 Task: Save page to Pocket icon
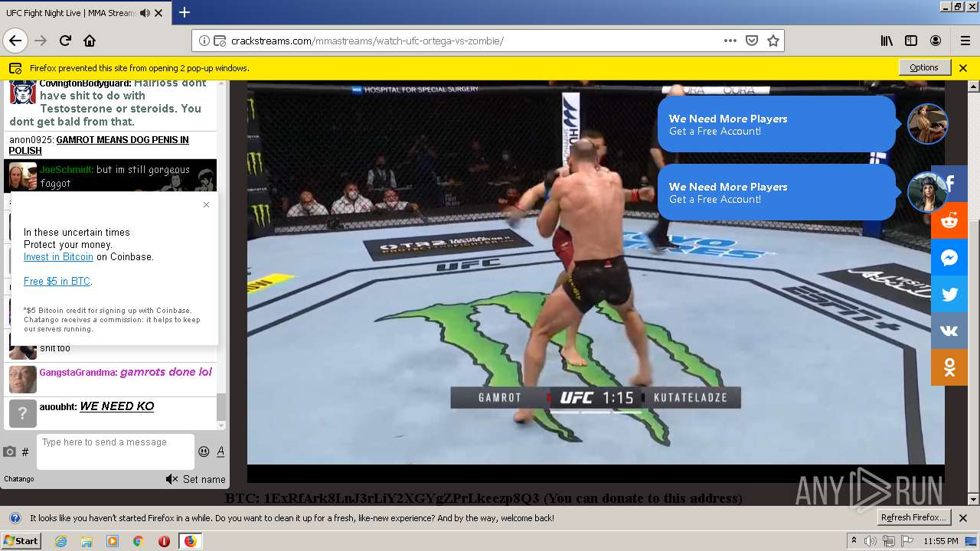[x=752, y=41]
